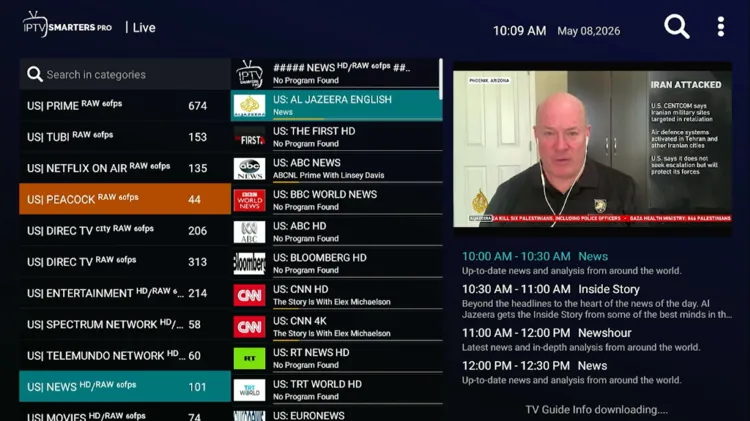The image size is (750, 421).
Task: Click the 101 count next to US| NEWS
Action: click(x=197, y=387)
